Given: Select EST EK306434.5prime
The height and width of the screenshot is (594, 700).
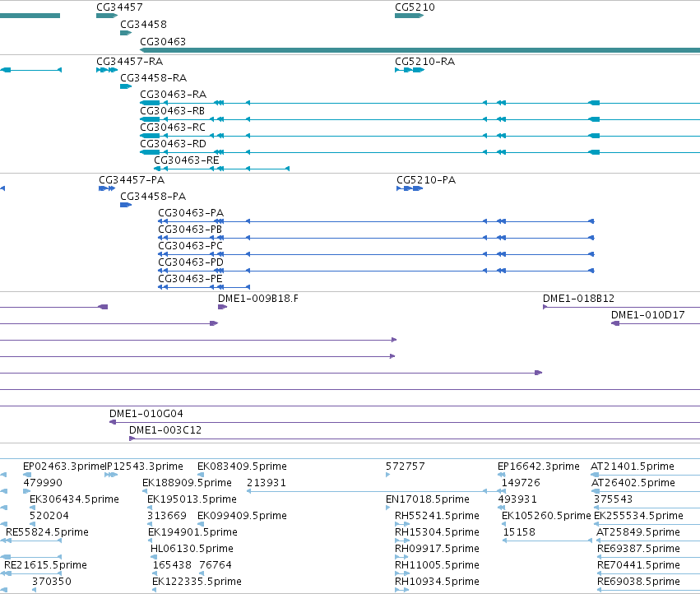Looking at the screenshot, I should 74,499.
